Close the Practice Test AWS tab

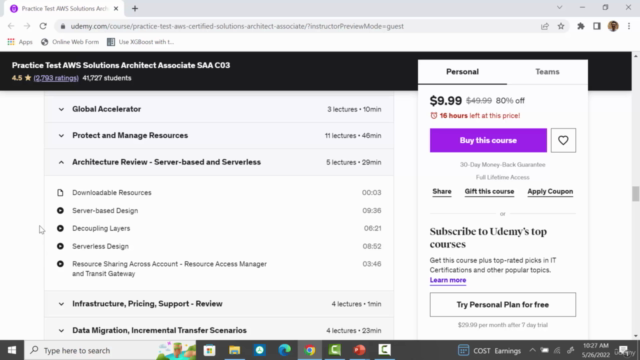116,8
